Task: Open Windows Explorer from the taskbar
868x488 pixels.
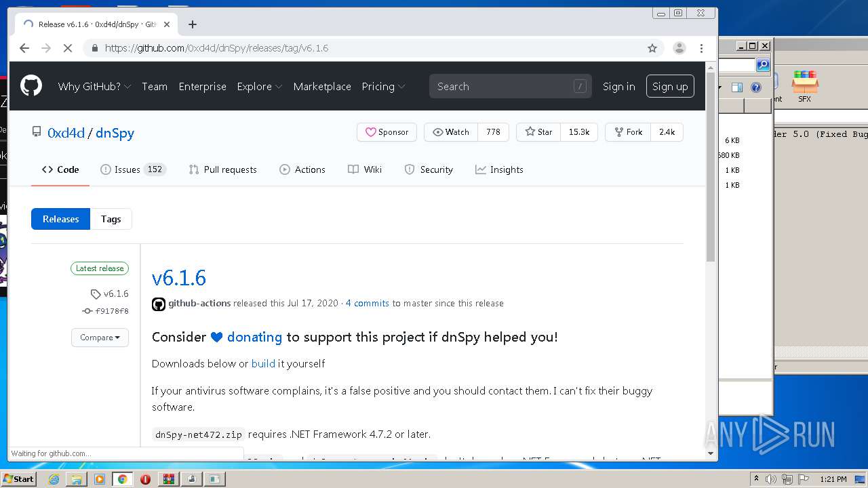Action: click(77, 479)
